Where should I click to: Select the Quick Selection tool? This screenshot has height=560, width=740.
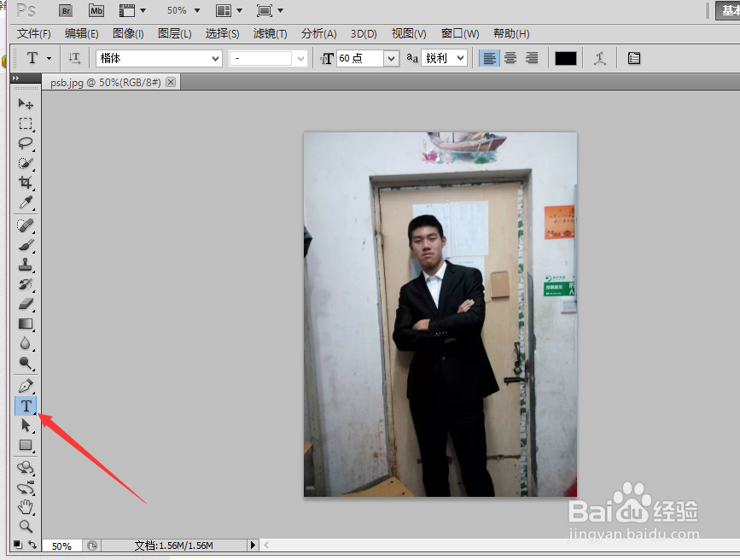[x=26, y=163]
